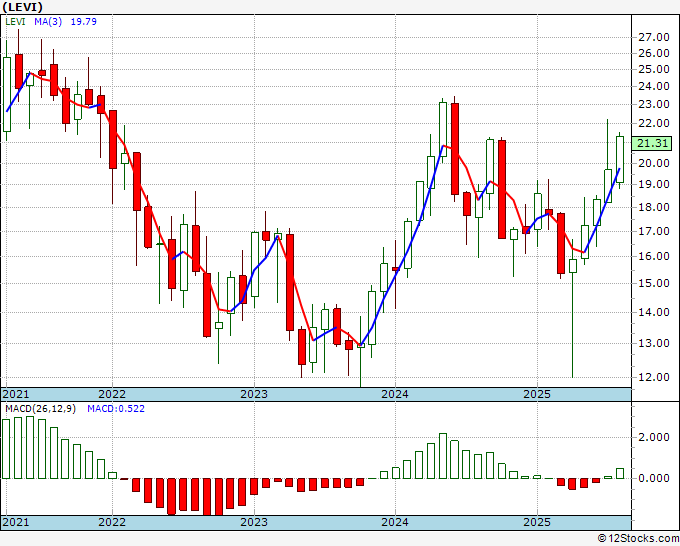
Task: Click the 24.00 price axis label
Action: (654, 86)
